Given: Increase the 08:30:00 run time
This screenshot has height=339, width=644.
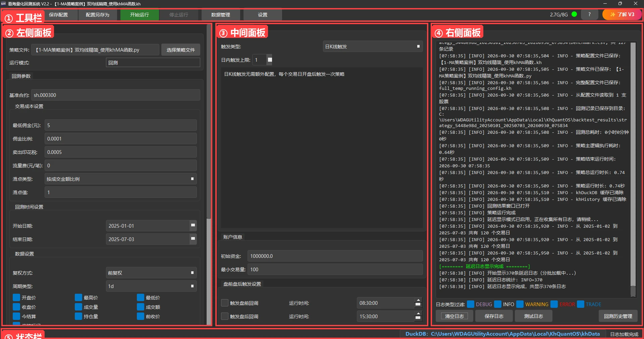Looking at the screenshot, I should [x=418, y=300].
